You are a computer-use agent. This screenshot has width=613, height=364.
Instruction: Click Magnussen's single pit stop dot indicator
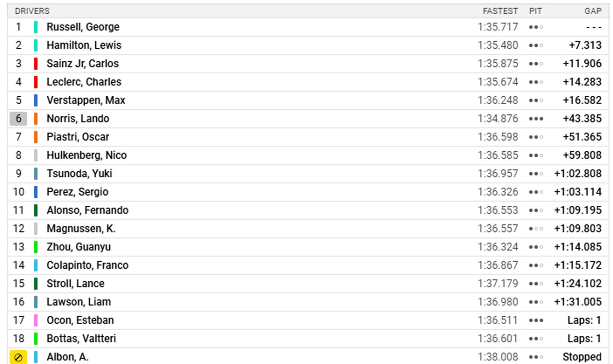tap(536, 229)
